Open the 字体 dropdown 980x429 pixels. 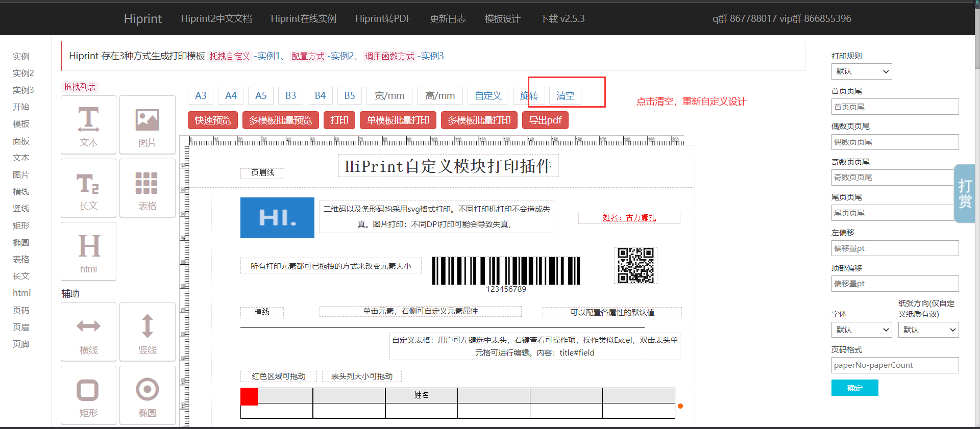862,330
